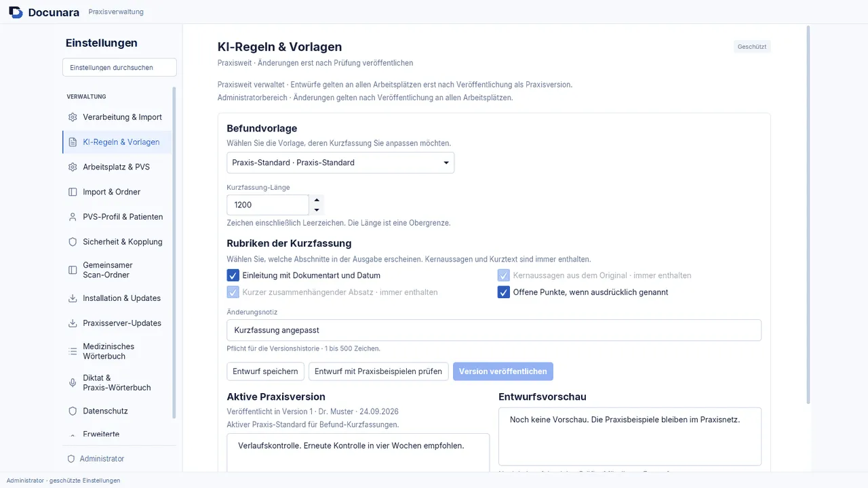This screenshot has height=488, width=868.
Task: Open the Befundvorlage Praxis-Standard dropdown
Action: pos(340,163)
